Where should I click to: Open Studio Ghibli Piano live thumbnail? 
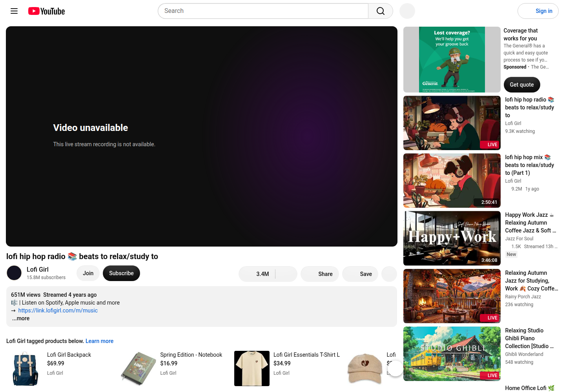click(452, 354)
